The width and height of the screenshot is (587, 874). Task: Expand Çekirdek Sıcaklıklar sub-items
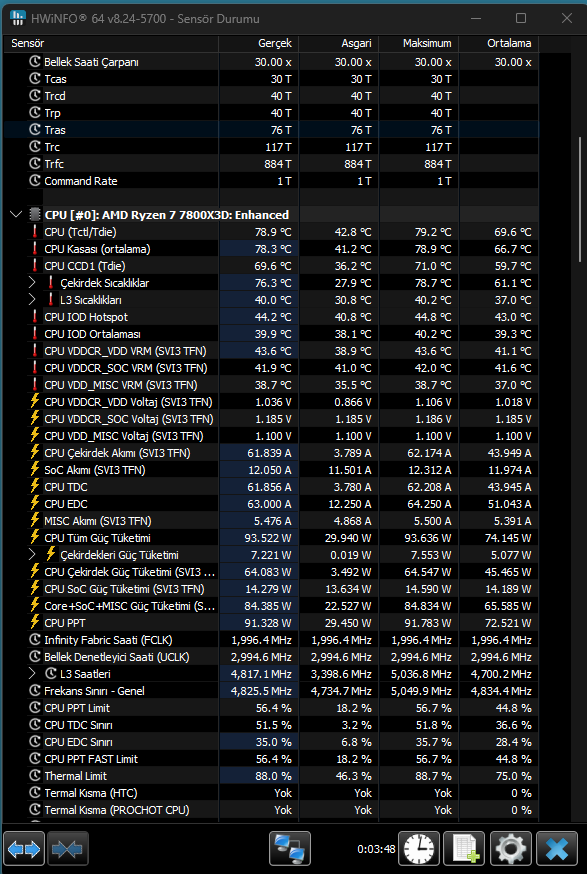(32, 283)
